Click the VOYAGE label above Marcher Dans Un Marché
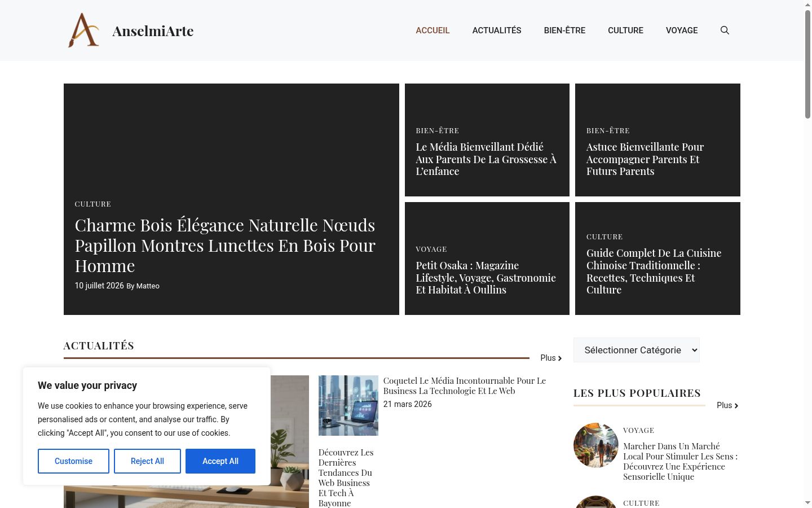 point(639,430)
